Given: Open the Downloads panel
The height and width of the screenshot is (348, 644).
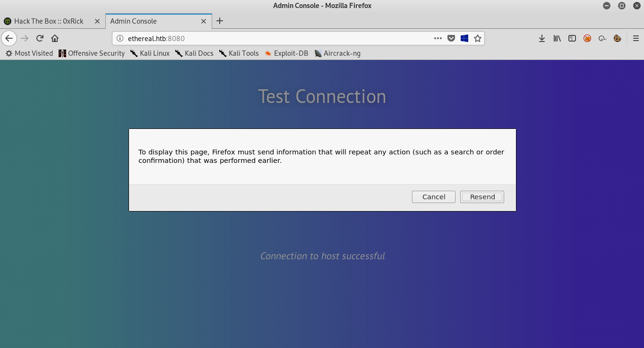Looking at the screenshot, I should click(542, 38).
